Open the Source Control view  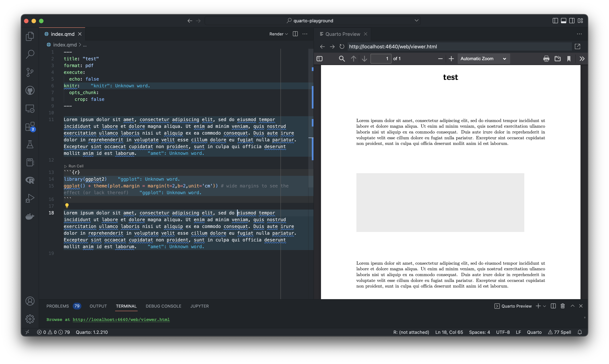[x=30, y=72]
